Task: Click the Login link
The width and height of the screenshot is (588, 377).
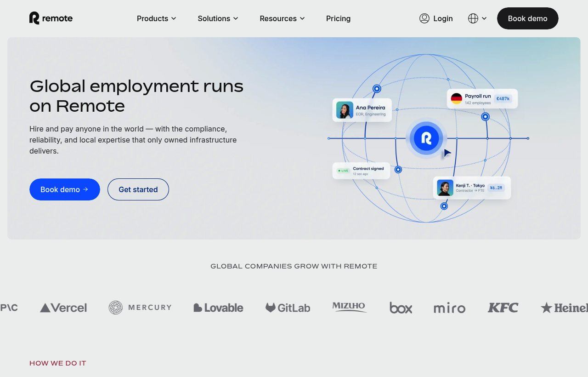Action: pyautogui.click(x=436, y=18)
